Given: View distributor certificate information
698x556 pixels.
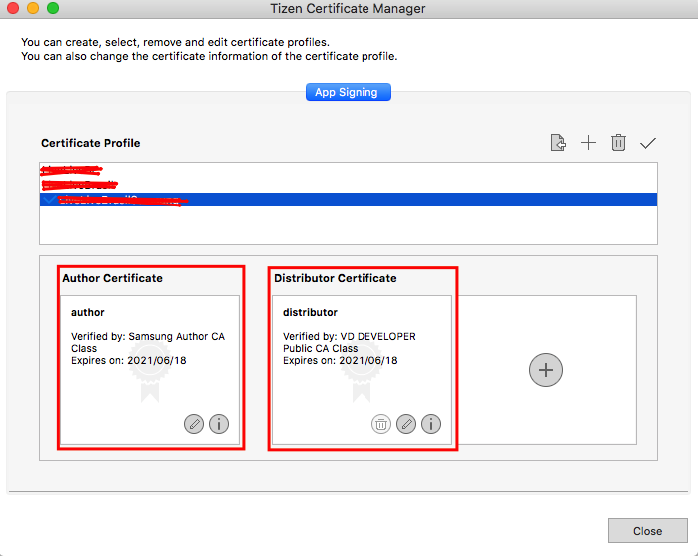Looking at the screenshot, I should click(431, 424).
